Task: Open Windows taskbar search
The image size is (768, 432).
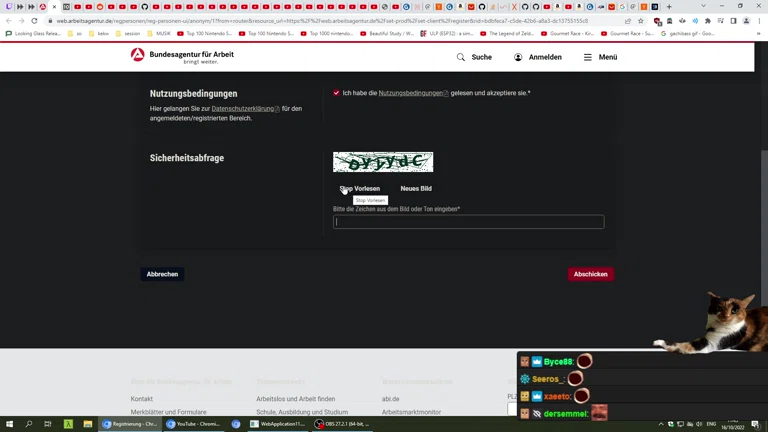Action: pos(28,424)
